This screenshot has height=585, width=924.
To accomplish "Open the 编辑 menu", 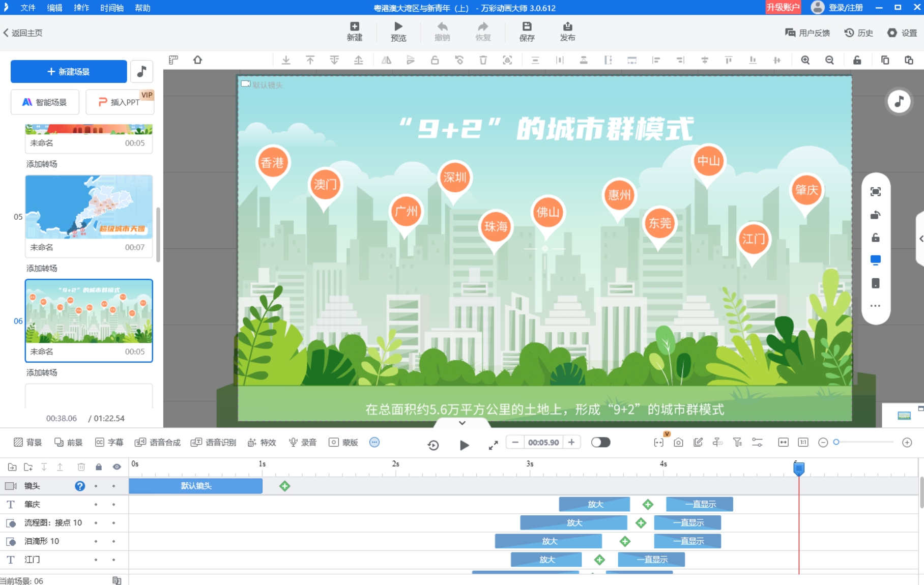I will tap(54, 8).
